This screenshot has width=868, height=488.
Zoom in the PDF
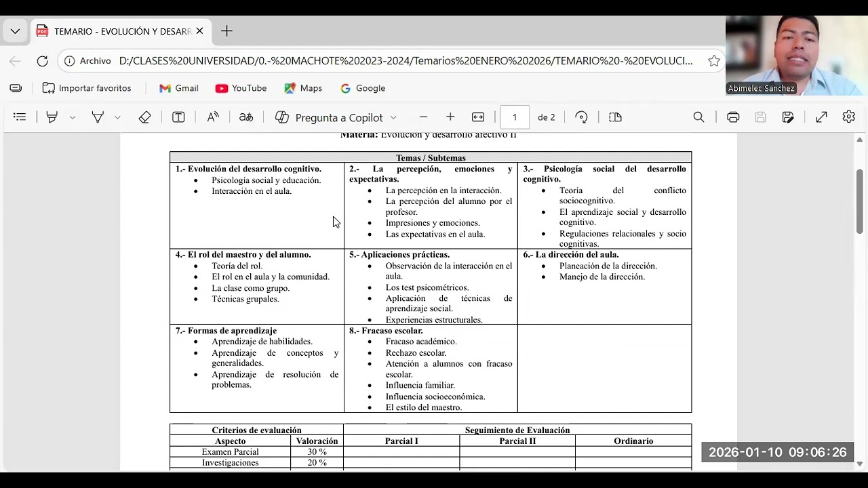pos(450,117)
